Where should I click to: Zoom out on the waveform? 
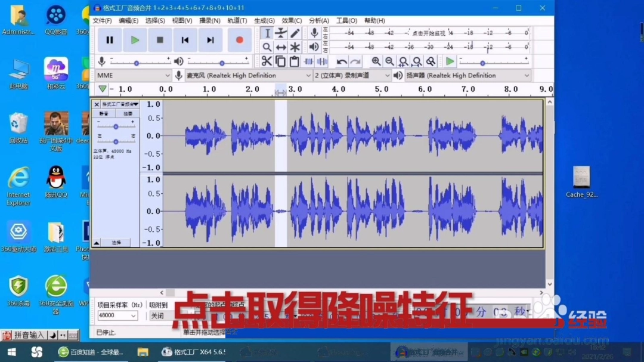coord(389,61)
